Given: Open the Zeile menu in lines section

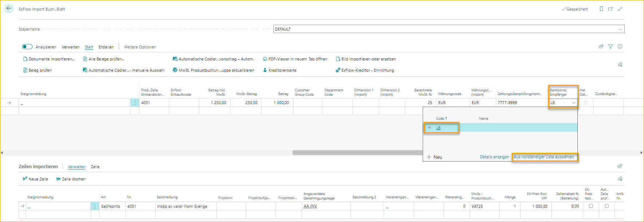Looking at the screenshot, I should 95,167.
